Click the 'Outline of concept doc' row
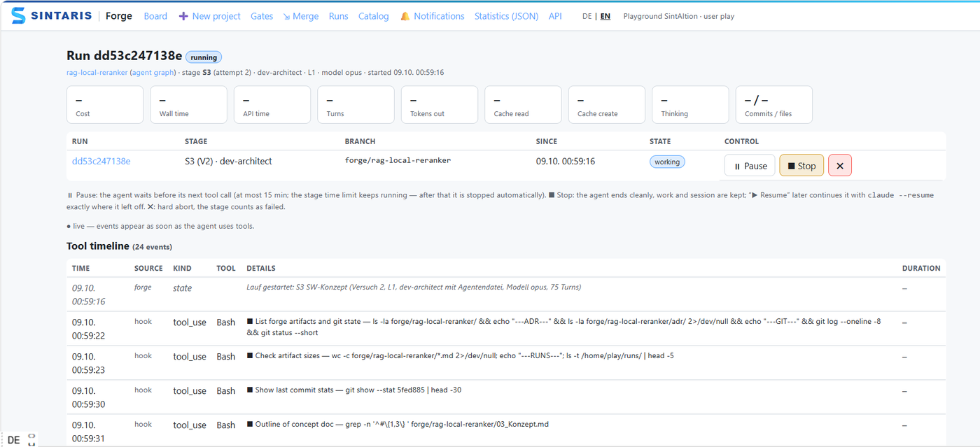The image size is (980, 447). coord(506,430)
